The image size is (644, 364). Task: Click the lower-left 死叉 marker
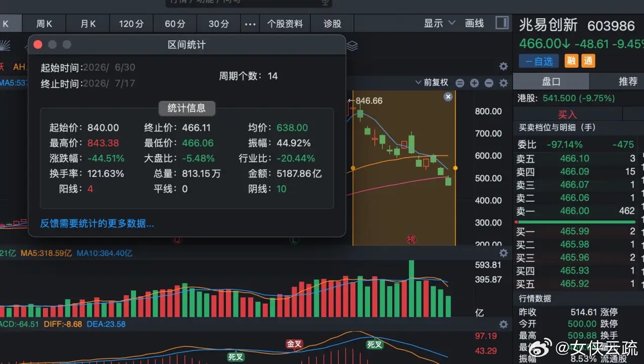(236, 356)
